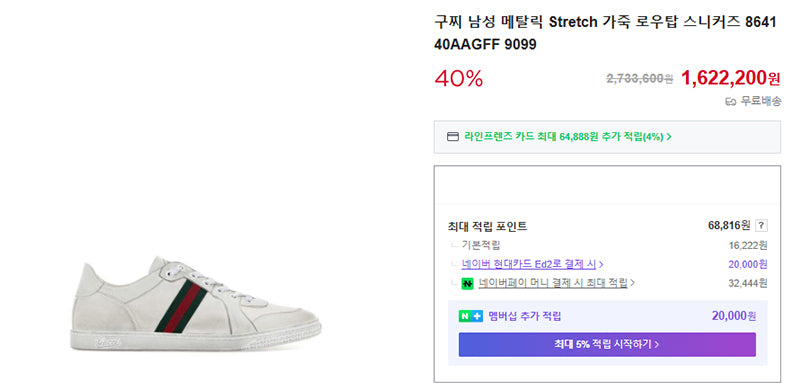This screenshot has width=800, height=390.
Task: Click the crossed-out original price 2,733,600원
Action: [x=640, y=79]
